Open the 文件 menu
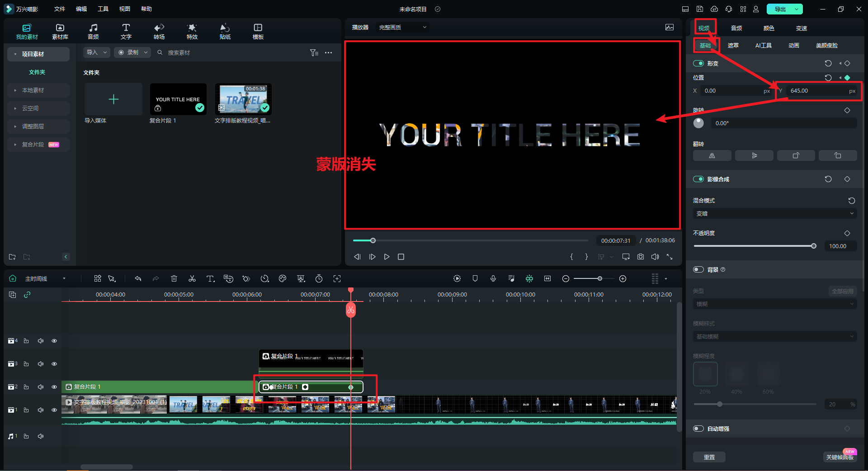Viewport: 868px width, 471px height. pos(60,9)
